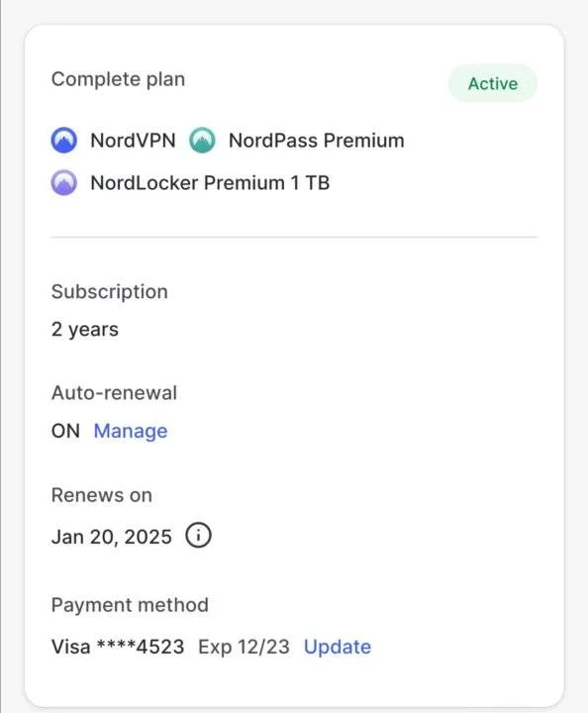Click the green Active status badge

click(x=493, y=83)
